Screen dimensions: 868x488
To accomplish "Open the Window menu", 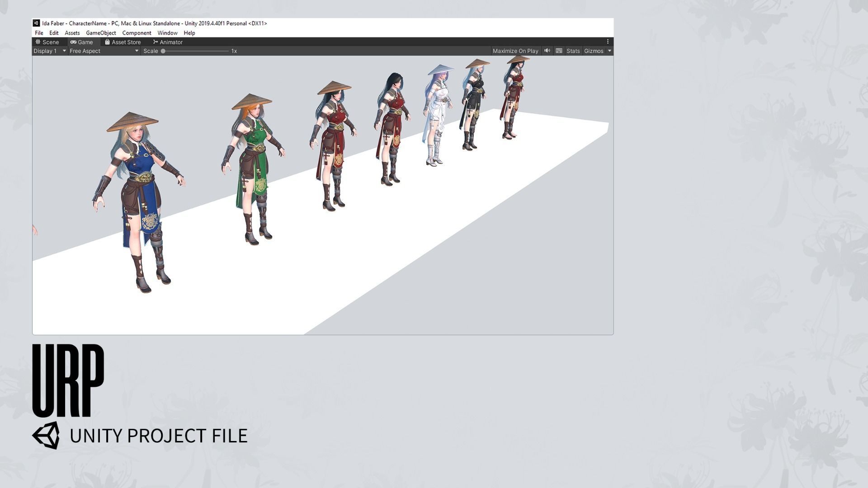I will coord(167,33).
